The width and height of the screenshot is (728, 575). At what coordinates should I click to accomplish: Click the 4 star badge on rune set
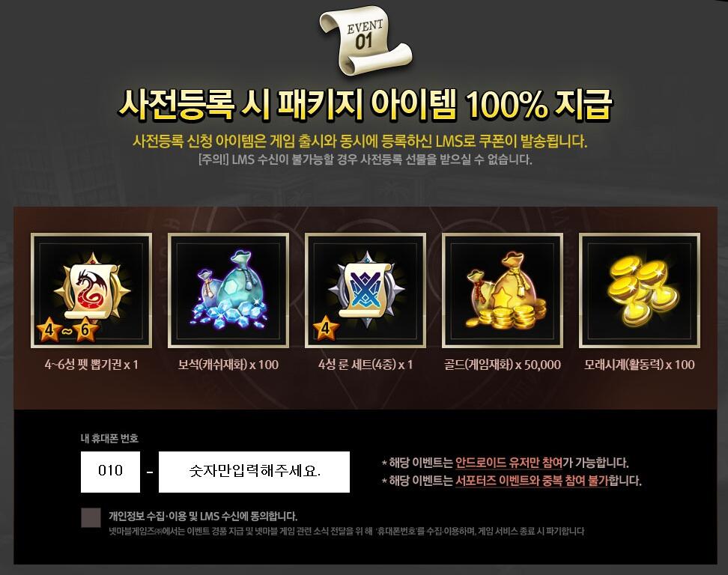[326, 328]
